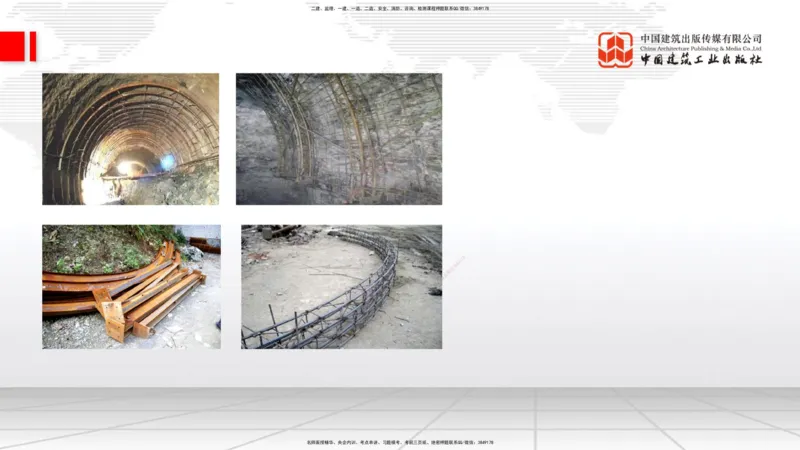Select the curved rebar cage photo
The width and height of the screenshot is (800, 450).
tap(341, 286)
